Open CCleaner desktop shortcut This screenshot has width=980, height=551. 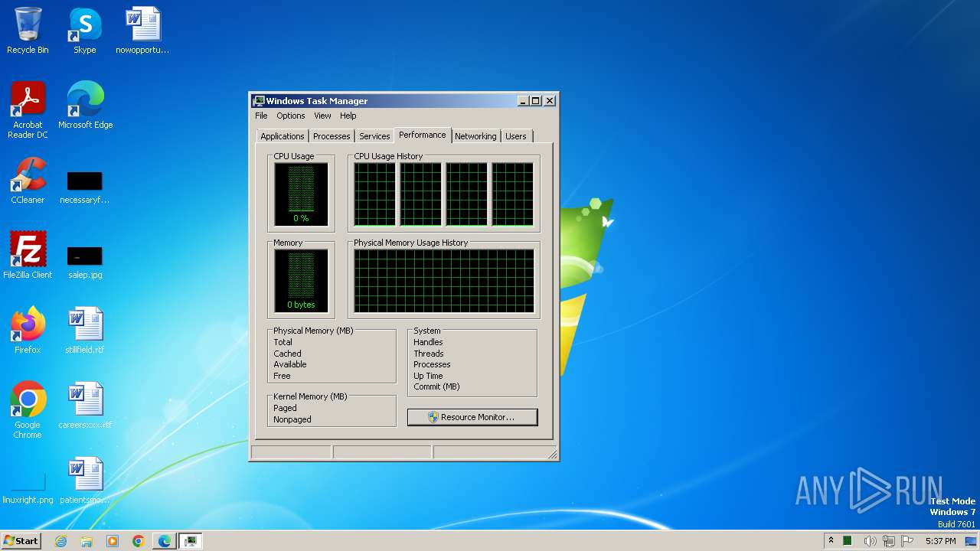[28, 181]
